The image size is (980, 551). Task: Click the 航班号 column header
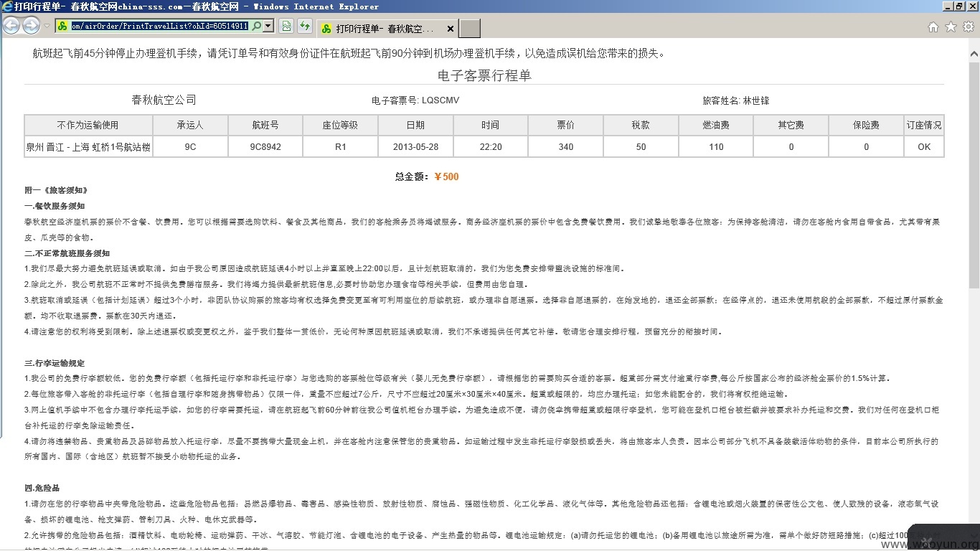(x=265, y=125)
